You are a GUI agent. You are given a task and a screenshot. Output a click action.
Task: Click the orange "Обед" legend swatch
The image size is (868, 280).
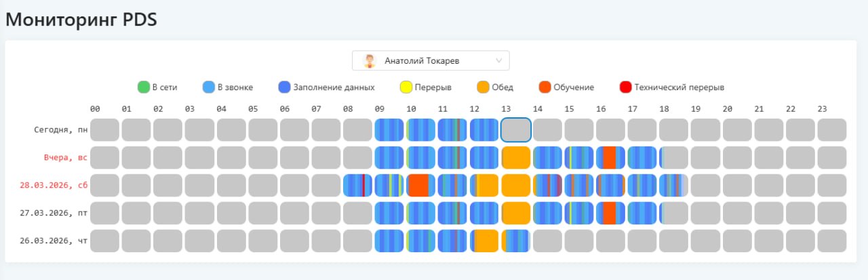coord(483,87)
